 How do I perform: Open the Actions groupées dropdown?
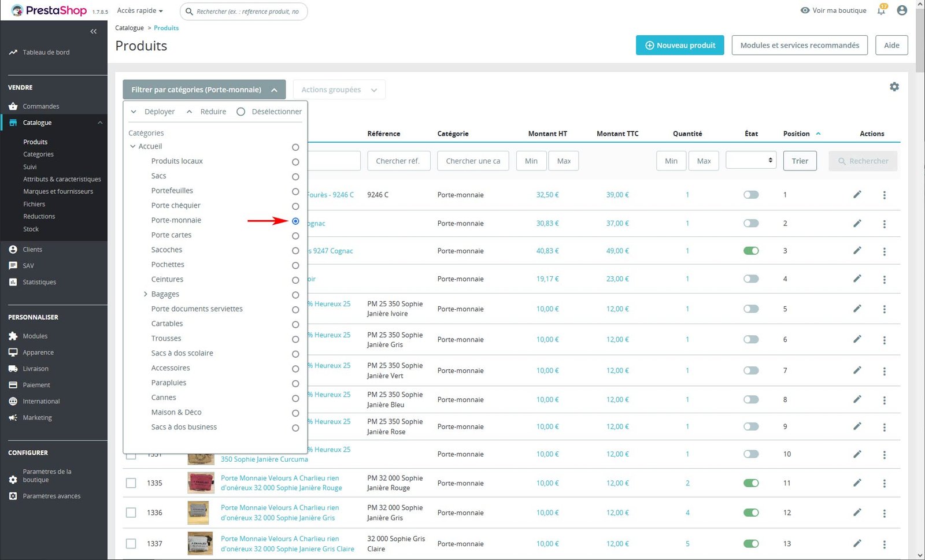point(339,90)
